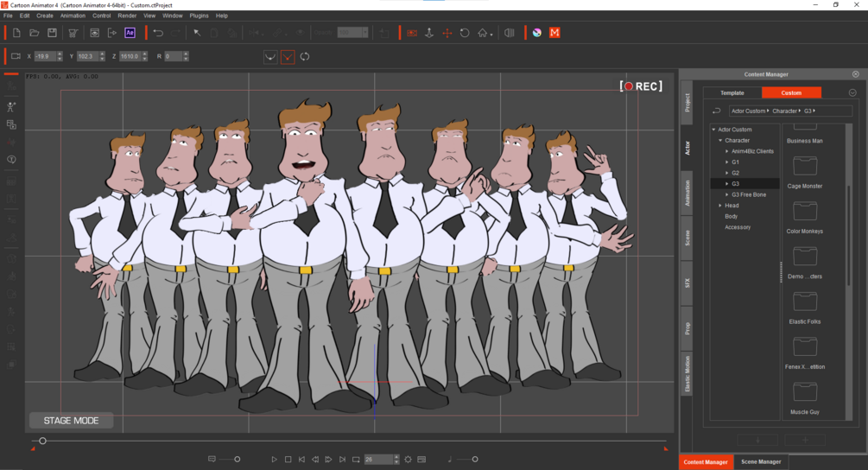Screen dimensions: 868x470
Task: Show the timeline panel icon
Action: [x=421, y=460]
